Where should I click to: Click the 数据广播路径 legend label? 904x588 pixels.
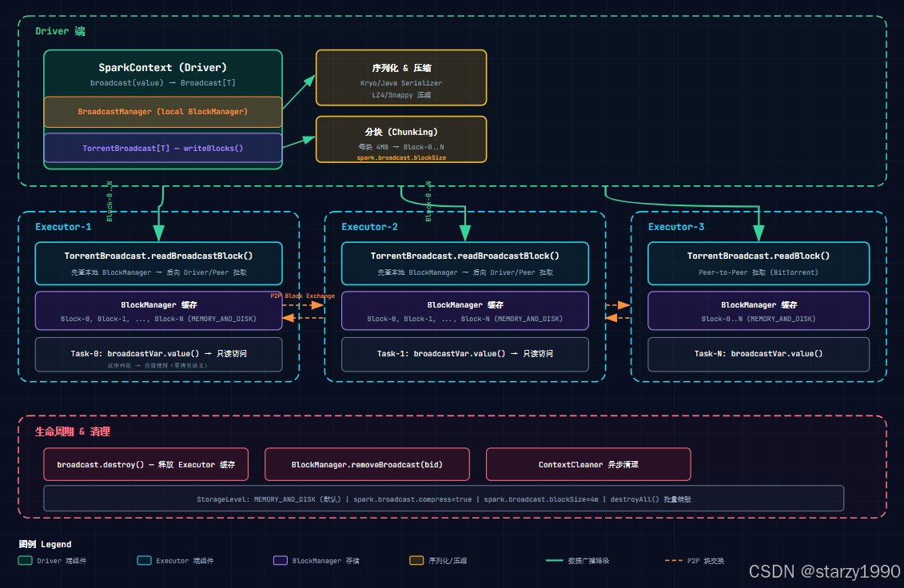(x=588, y=560)
